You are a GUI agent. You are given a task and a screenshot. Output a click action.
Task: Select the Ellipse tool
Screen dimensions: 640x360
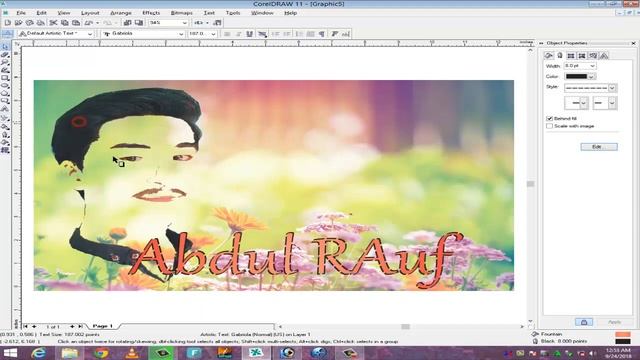pos(5,85)
